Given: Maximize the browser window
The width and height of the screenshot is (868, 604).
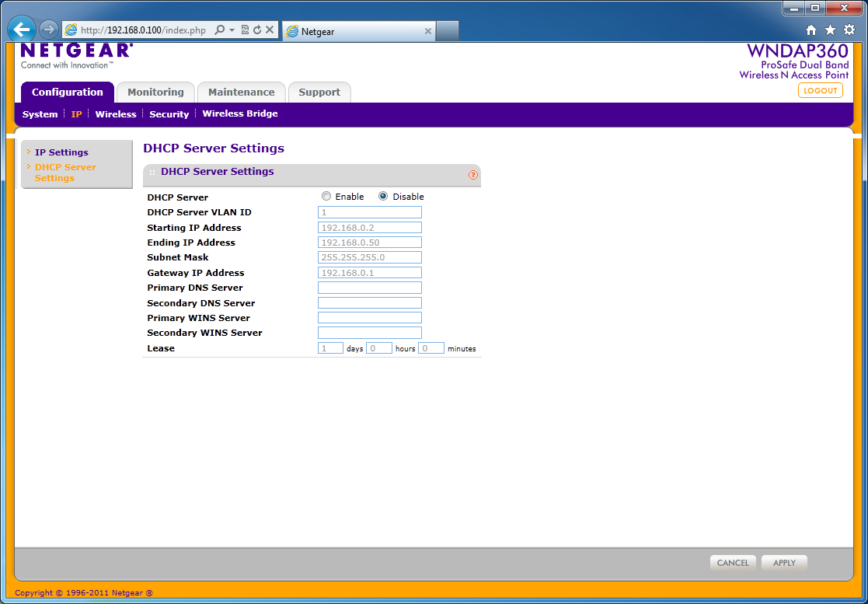Looking at the screenshot, I should coord(815,8).
